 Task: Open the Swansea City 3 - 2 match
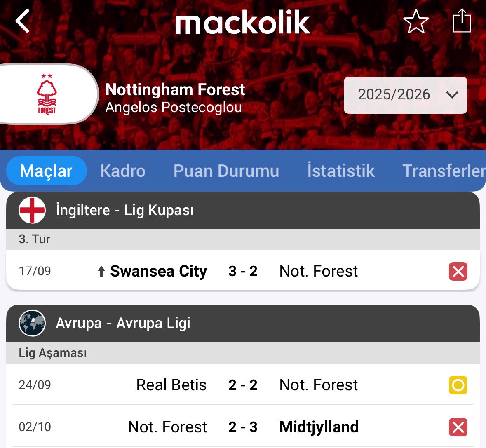pos(242,271)
